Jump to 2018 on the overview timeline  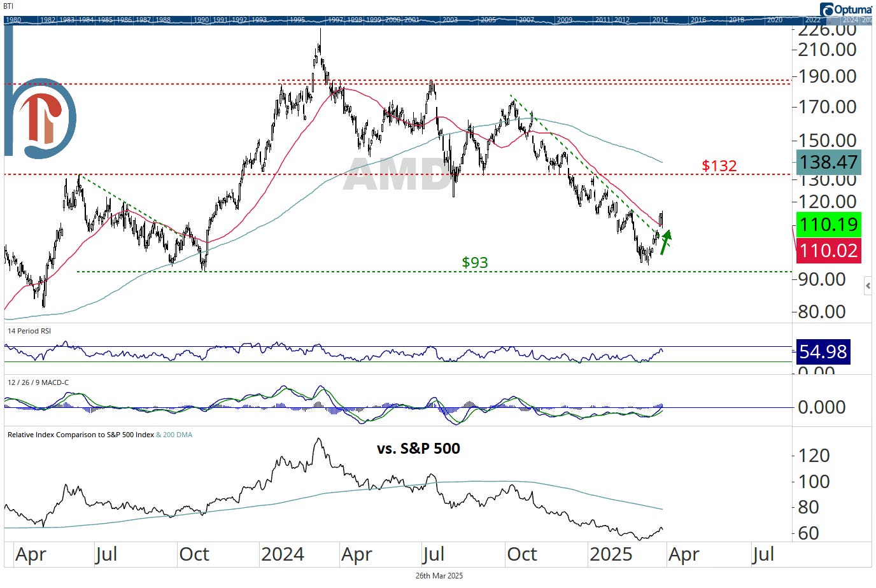[x=736, y=20]
